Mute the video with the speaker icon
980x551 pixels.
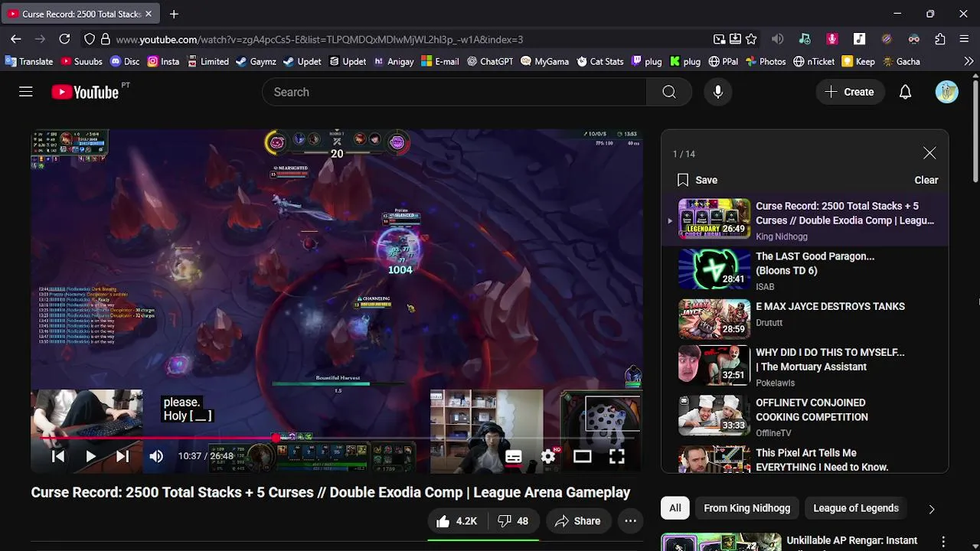[156, 456]
